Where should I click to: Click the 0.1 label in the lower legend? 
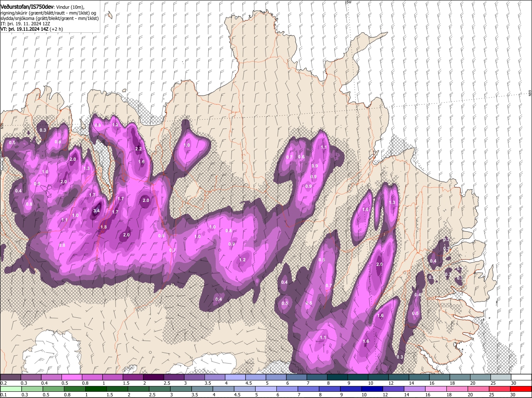[x=4, y=395]
